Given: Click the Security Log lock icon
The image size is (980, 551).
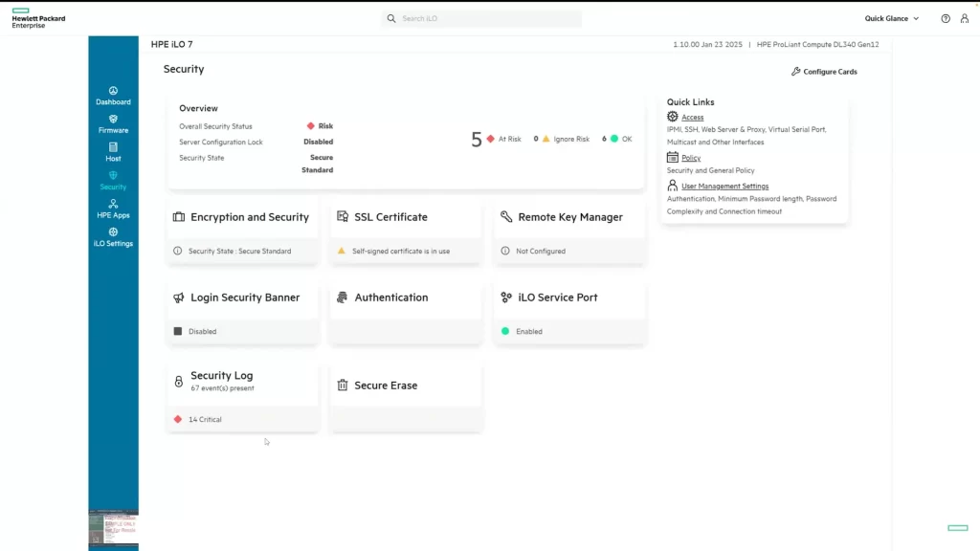Looking at the screenshot, I should click(179, 381).
